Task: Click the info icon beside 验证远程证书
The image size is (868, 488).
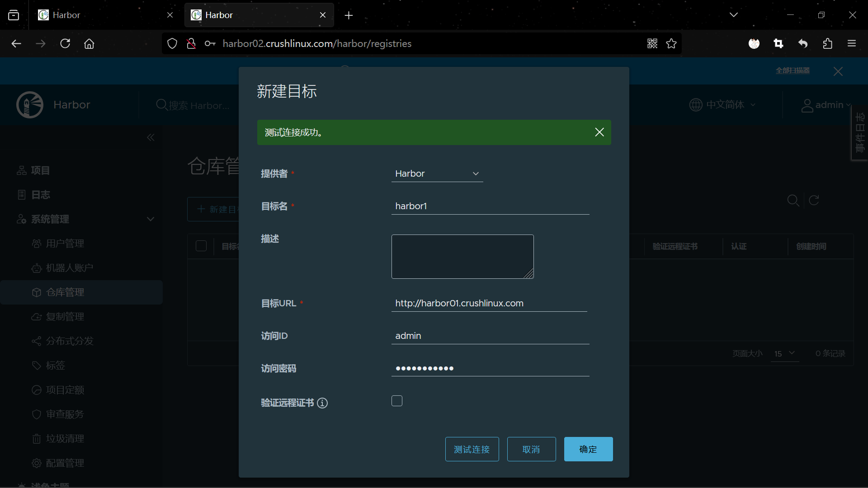Action: 322,403
